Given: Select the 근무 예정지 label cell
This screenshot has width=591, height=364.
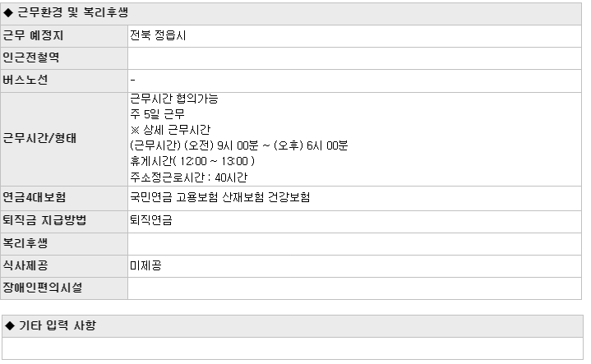Looking at the screenshot, I should tap(64, 36).
